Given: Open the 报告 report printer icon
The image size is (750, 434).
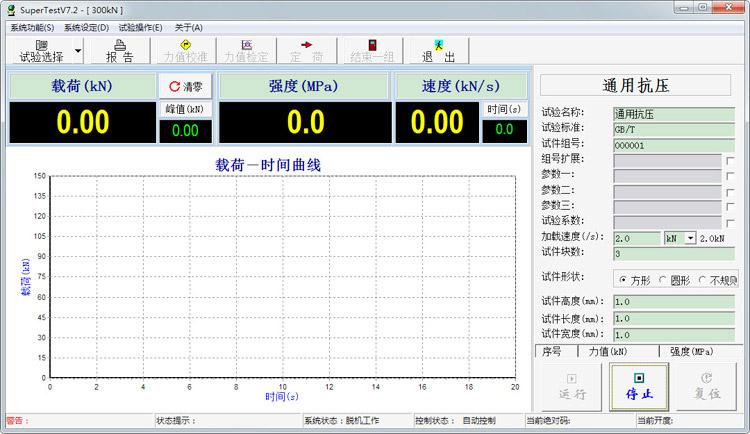Looking at the screenshot, I should point(119,45).
